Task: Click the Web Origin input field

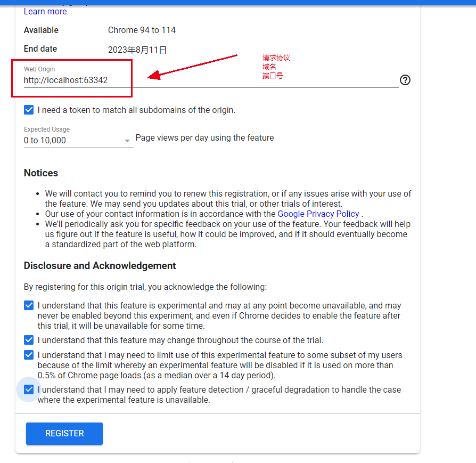Action: click(x=211, y=80)
